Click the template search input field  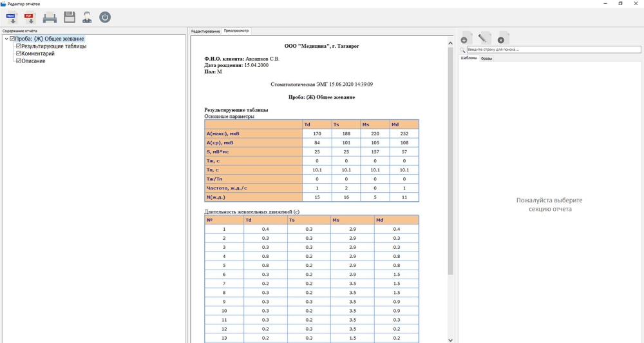[553, 50]
